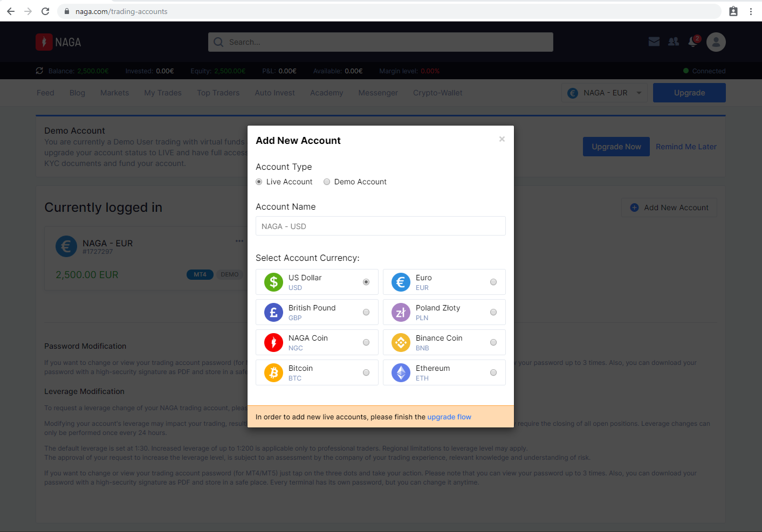This screenshot has height=532, width=762.
Task: Click the Ethereum icon
Action: 401,372
